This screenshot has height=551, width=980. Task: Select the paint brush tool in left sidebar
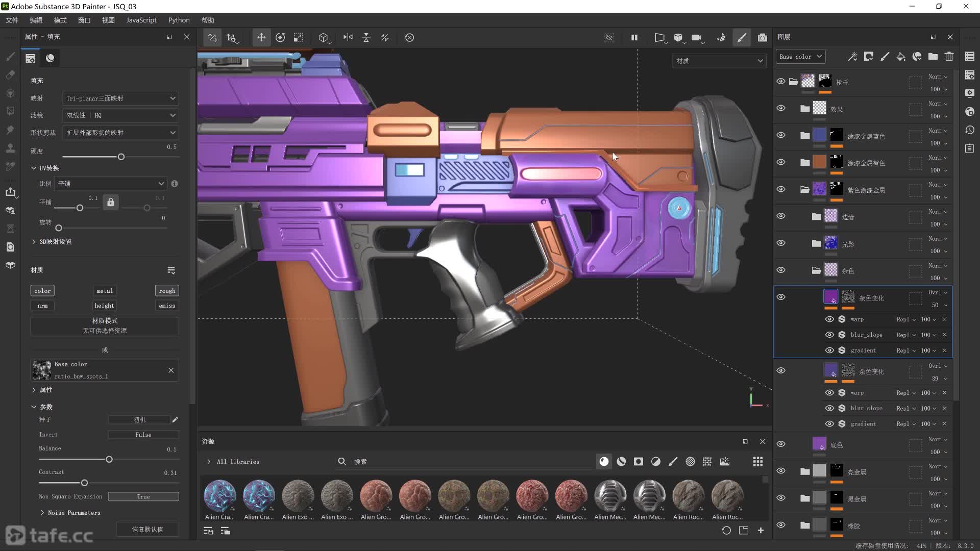(x=10, y=57)
